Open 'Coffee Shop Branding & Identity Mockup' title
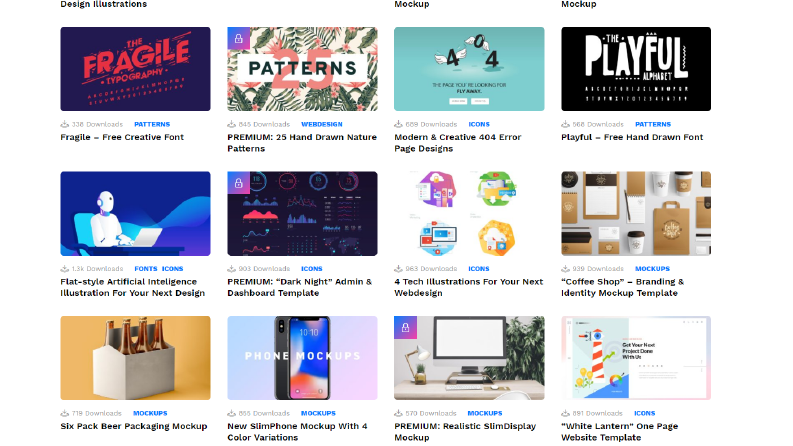This screenshot has width=793, height=446. 623,287
